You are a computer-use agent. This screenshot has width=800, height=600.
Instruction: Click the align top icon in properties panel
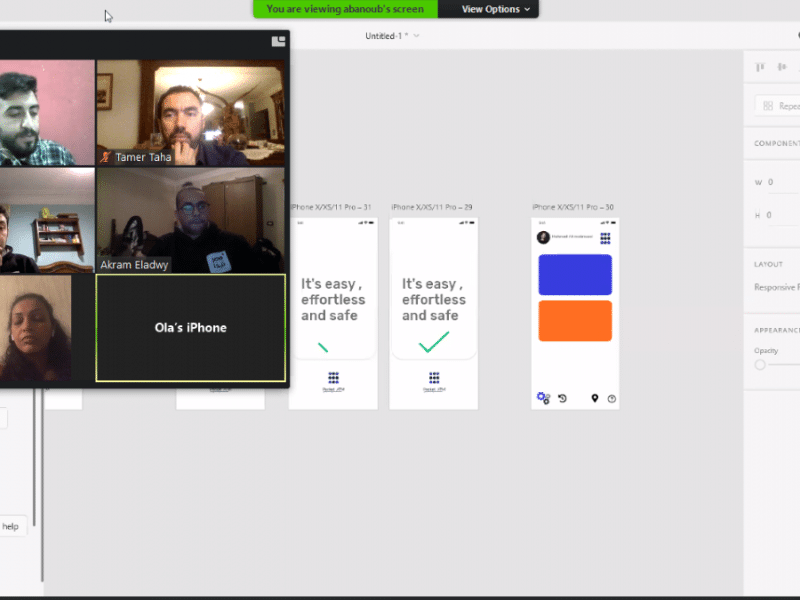click(760, 67)
